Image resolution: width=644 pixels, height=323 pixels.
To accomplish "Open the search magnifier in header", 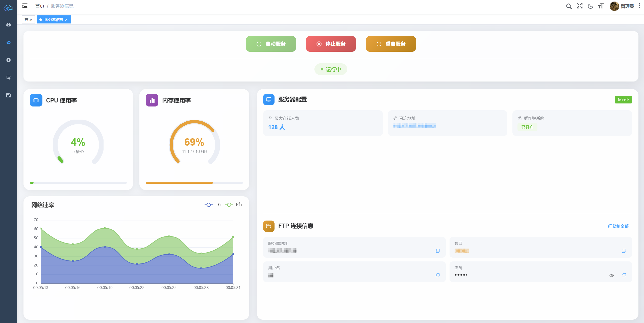I will tap(569, 6).
